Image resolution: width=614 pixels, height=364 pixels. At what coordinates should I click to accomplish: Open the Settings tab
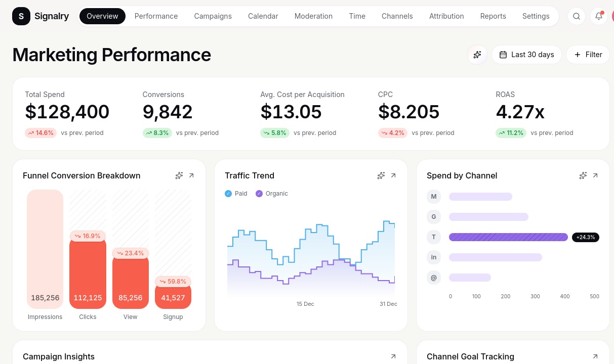[536, 16]
